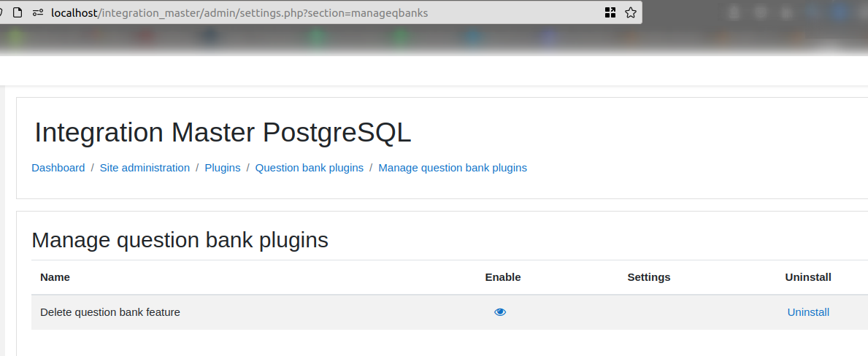Disable the Delete question bank feature eye icon

coord(500,312)
